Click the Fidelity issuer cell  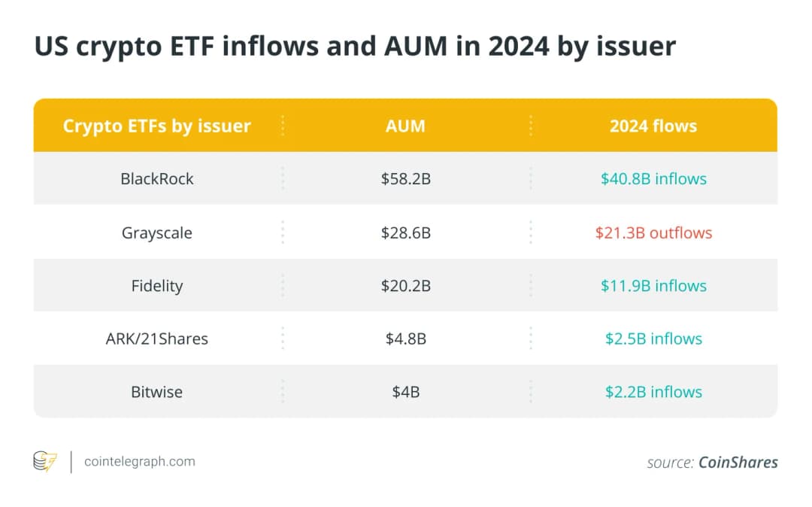coord(156,286)
